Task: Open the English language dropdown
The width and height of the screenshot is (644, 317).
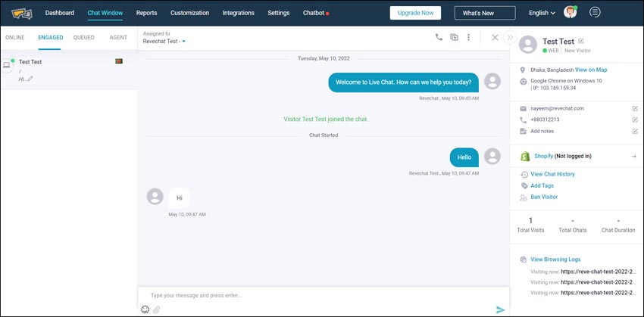Action: (x=542, y=13)
